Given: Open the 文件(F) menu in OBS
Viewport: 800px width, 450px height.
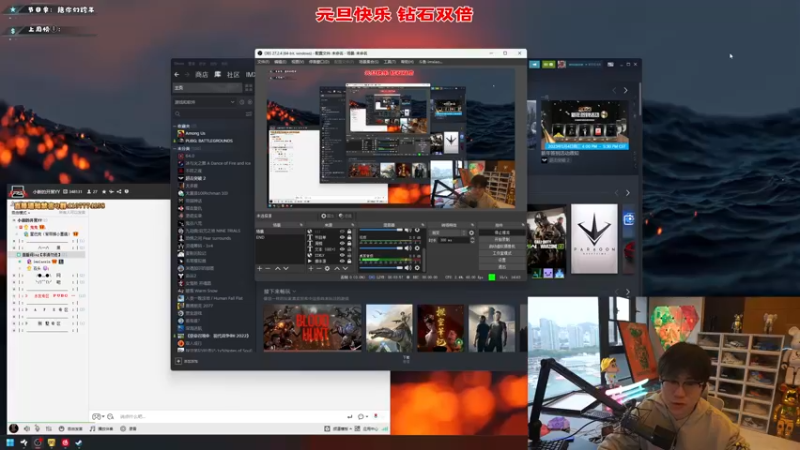Looking at the screenshot, I should click(263, 62).
